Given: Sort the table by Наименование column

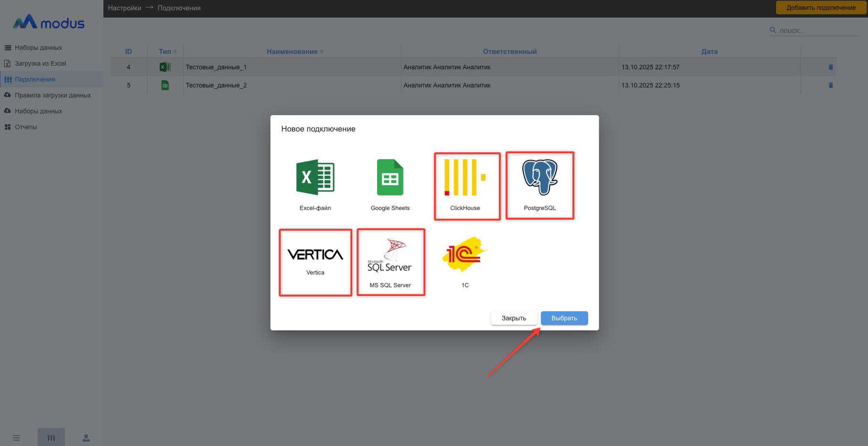Looking at the screenshot, I should tap(295, 52).
